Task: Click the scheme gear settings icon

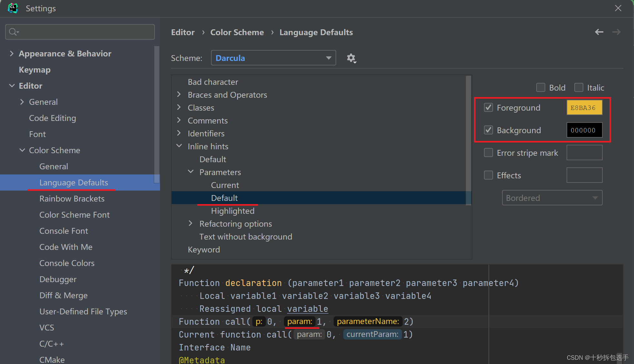Action: click(x=351, y=58)
